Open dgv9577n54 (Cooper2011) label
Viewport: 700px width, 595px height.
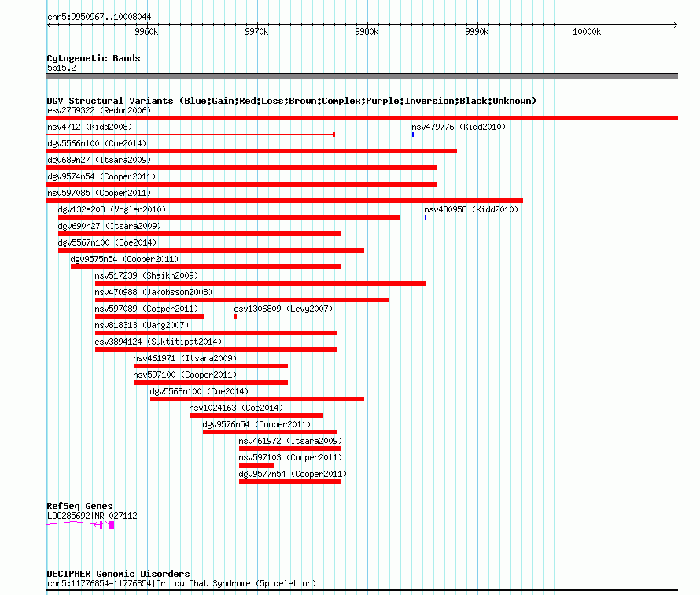[293, 474]
